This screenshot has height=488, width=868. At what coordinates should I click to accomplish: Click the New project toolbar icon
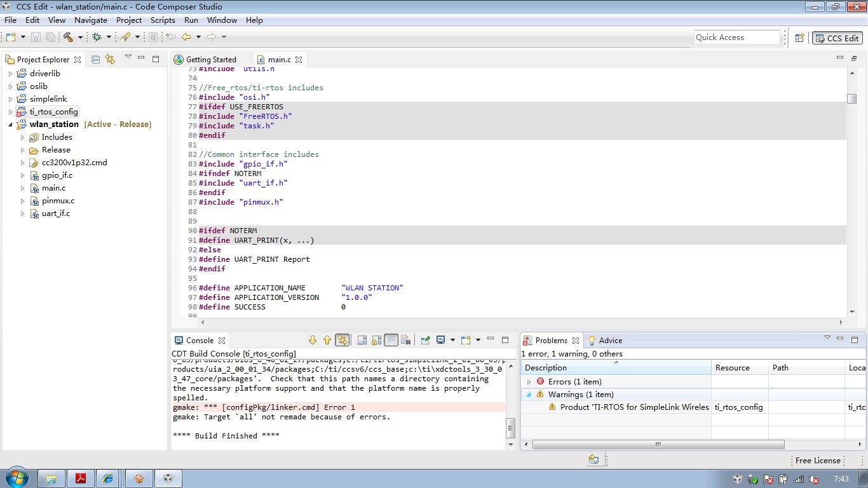click(x=11, y=37)
